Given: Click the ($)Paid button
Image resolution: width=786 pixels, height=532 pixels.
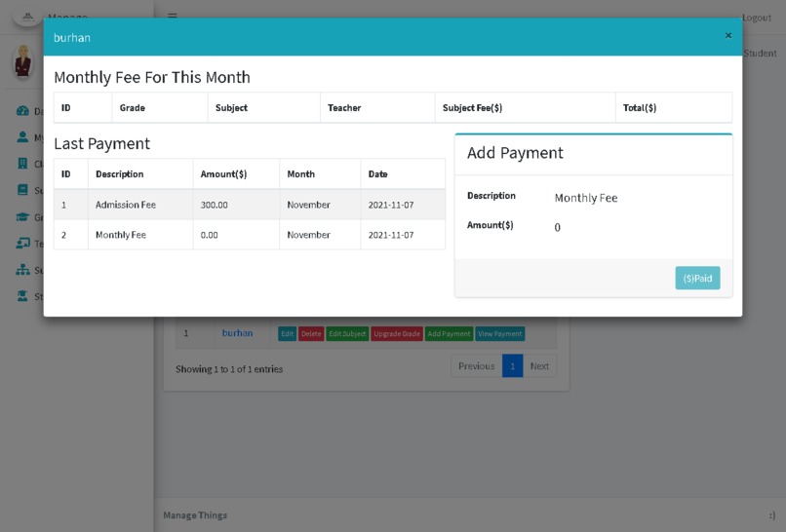Looking at the screenshot, I should tap(697, 278).
